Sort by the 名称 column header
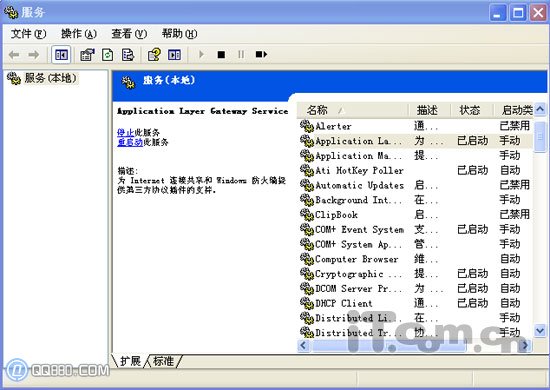The image size is (550, 390). (353, 110)
